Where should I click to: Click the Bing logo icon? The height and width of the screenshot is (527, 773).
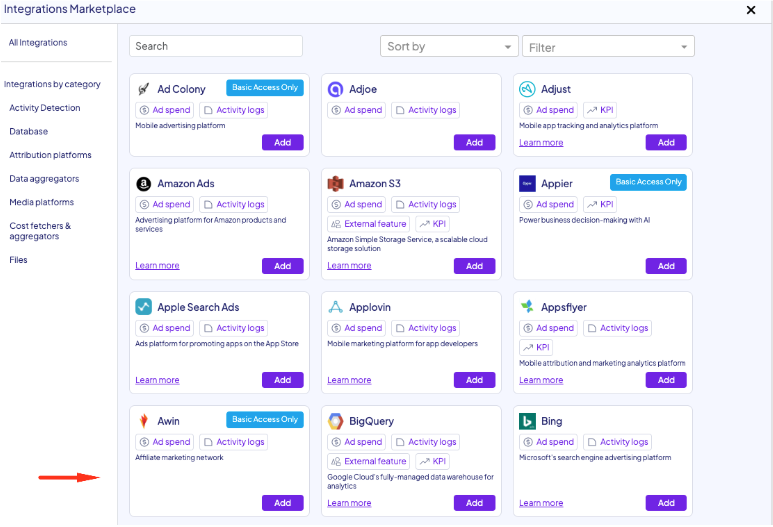(528, 421)
